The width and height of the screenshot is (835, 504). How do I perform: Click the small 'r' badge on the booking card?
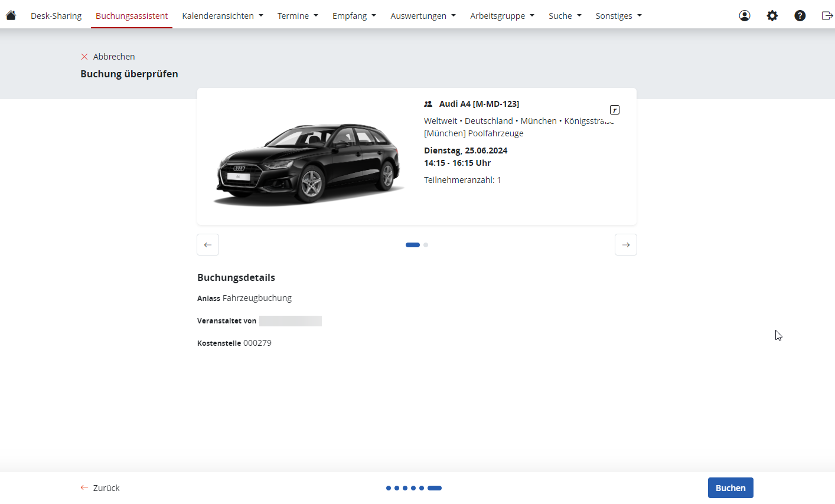[615, 110]
